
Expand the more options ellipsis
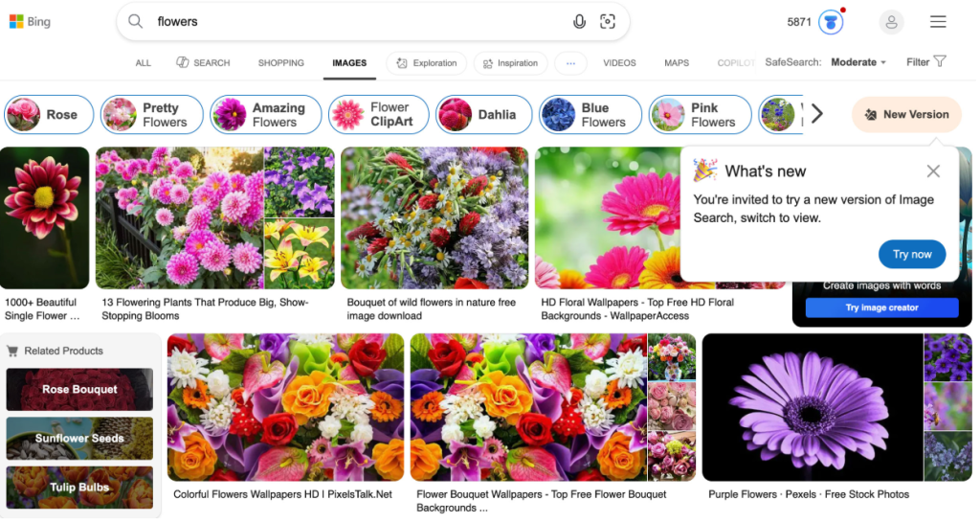tap(570, 63)
